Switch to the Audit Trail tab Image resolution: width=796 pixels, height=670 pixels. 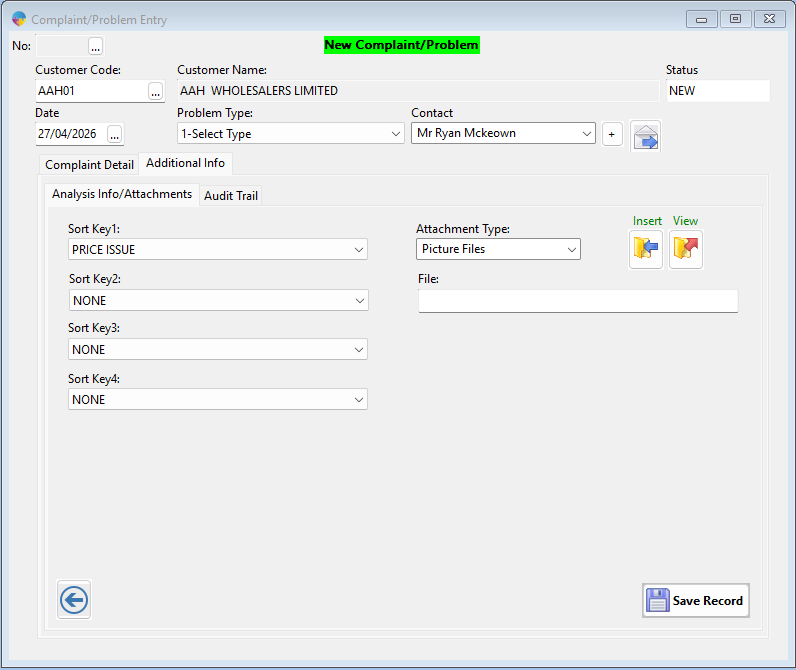231,196
